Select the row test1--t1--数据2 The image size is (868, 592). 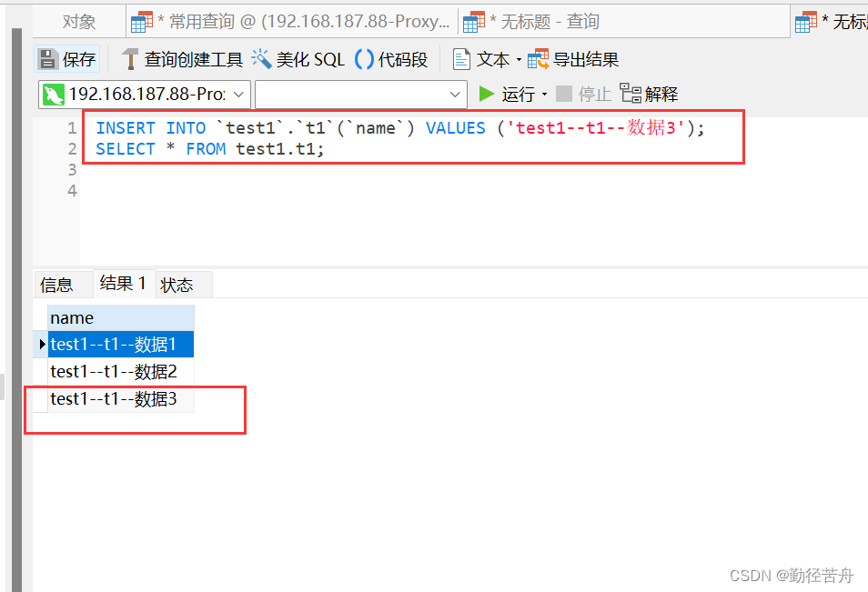121,371
